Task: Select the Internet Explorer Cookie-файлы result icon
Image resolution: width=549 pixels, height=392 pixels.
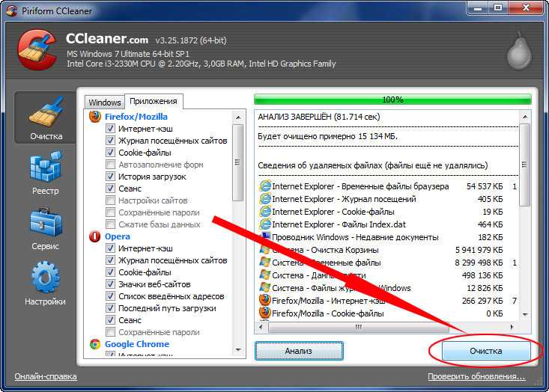Action: click(x=265, y=212)
